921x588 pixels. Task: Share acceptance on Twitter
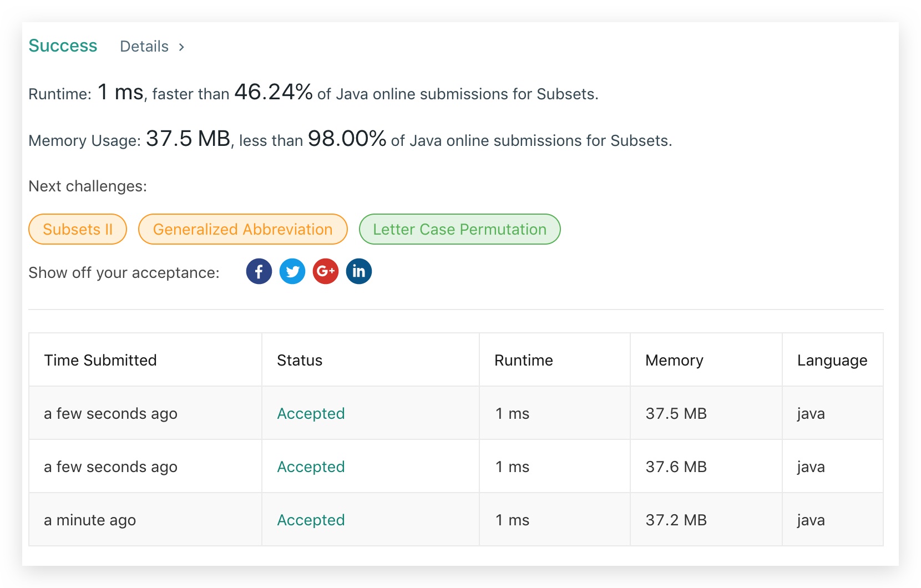click(x=292, y=271)
